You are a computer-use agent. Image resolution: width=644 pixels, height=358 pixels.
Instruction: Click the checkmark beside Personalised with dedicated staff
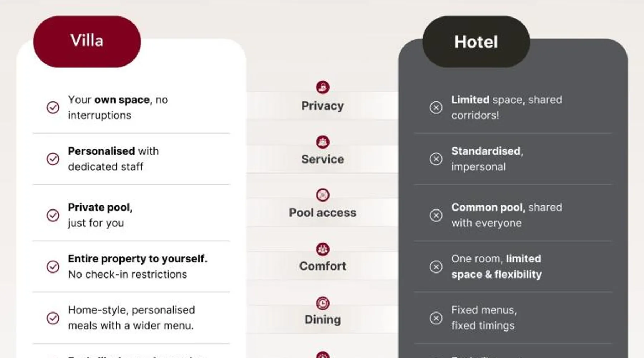[x=53, y=159]
